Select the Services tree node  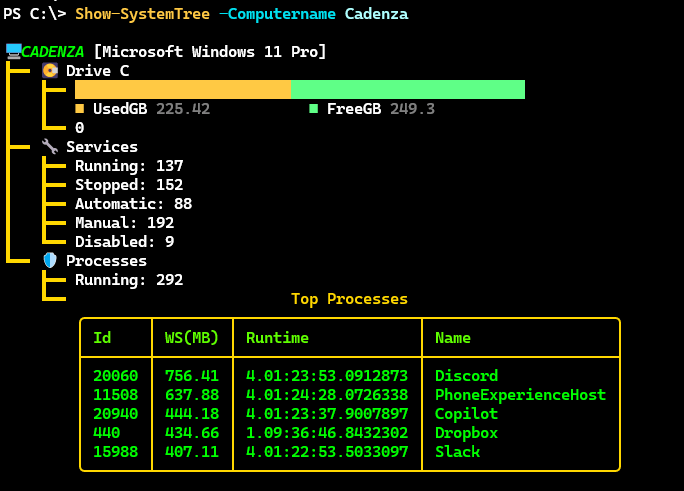point(102,147)
